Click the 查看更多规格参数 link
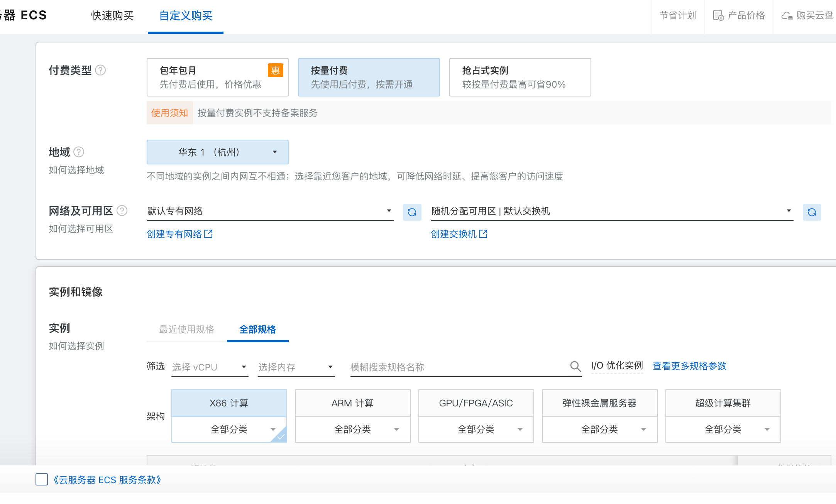This screenshot has width=836, height=504. 689,366
